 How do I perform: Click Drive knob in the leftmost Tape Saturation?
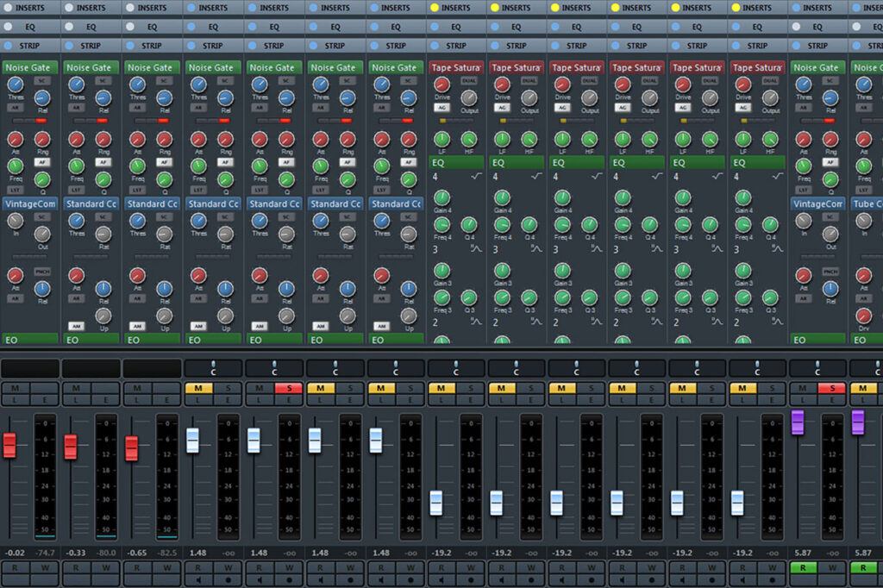click(x=441, y=84)
